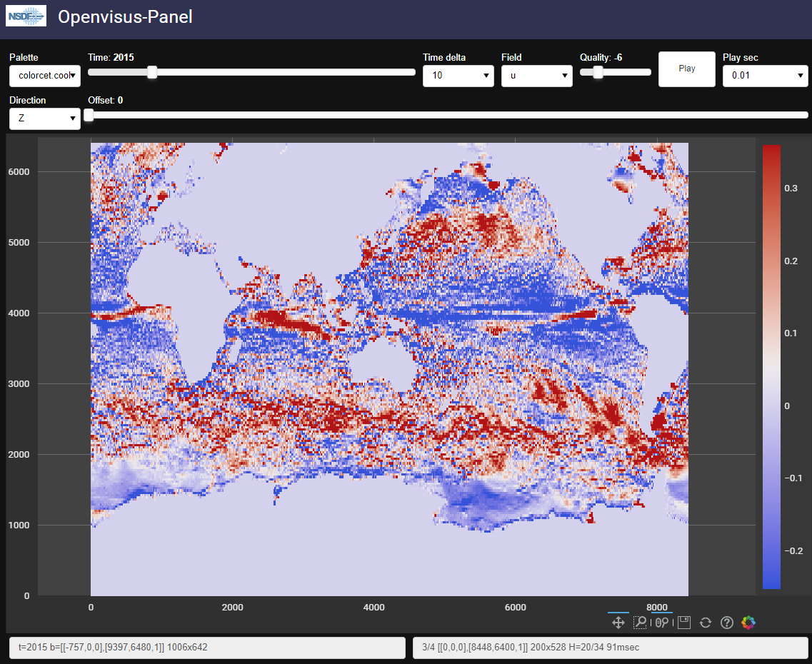Activate the Pan tool in plot toolbar
812x664 pixels.
618,623
